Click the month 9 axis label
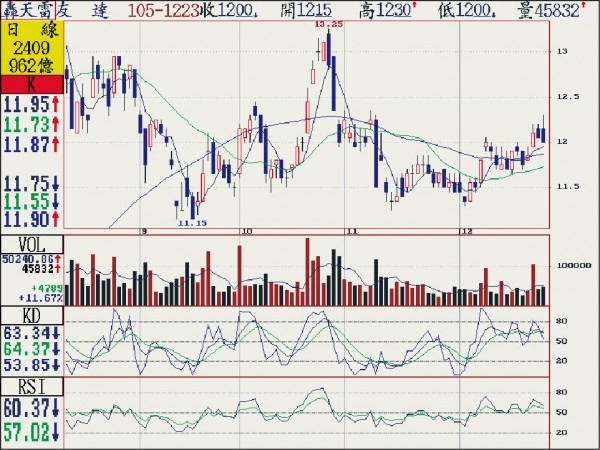Image resolution: width=600 pixels, height=450 pixels. point(143,231)
